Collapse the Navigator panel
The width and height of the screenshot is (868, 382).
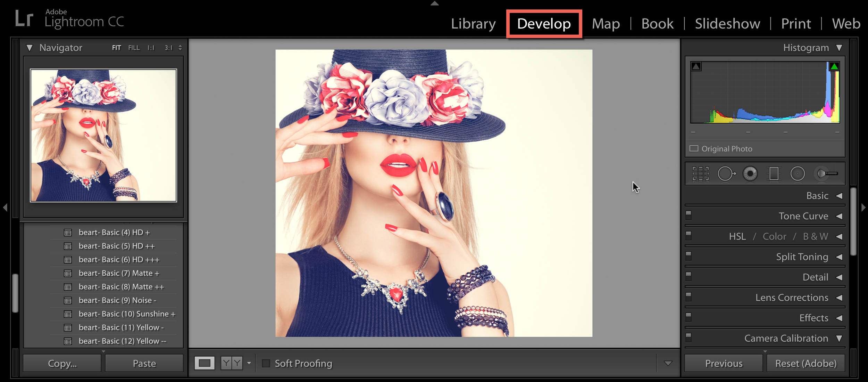30,48
